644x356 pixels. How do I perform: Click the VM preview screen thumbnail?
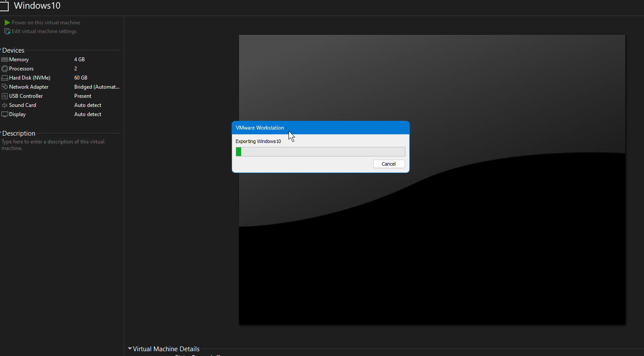(x=432, y=180)
